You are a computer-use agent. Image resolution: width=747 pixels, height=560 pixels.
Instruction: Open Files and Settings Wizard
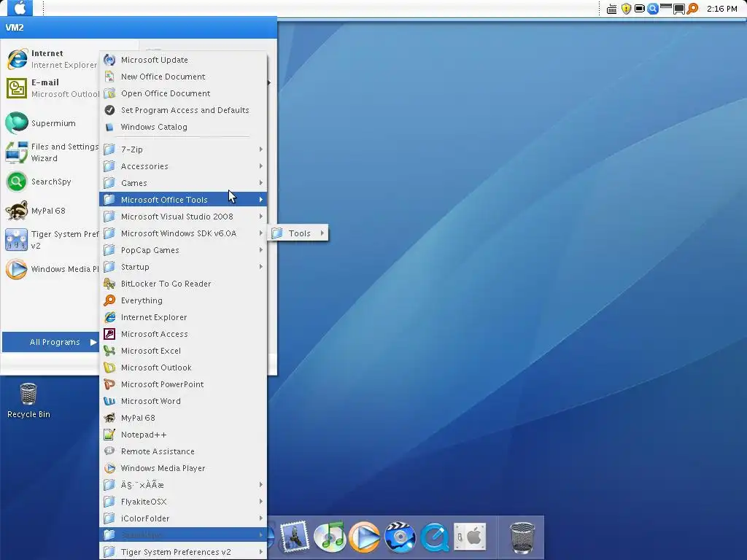pos(52,152)
